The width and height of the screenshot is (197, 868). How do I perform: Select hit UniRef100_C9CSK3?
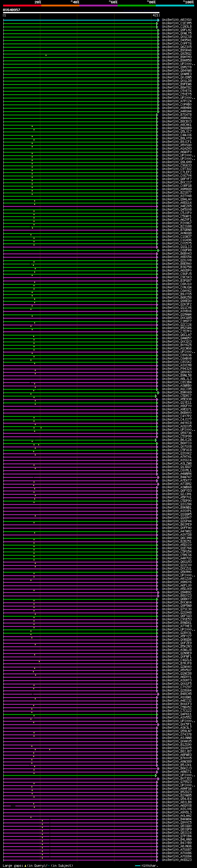(177, 277)
